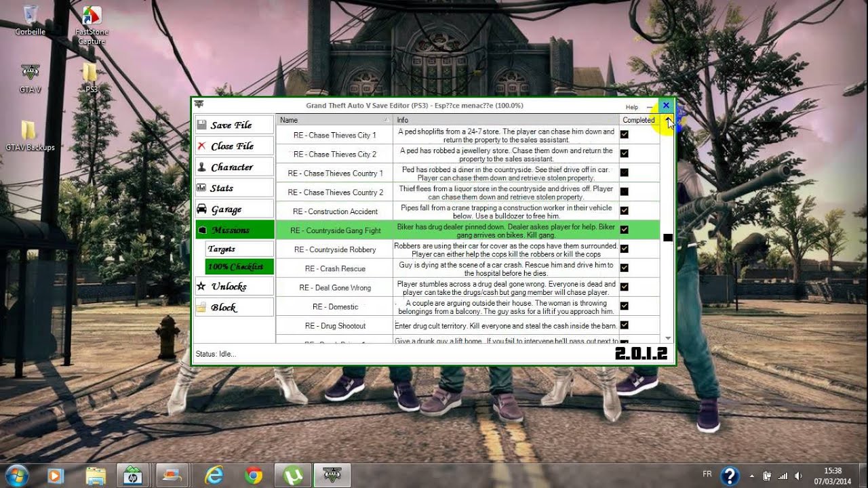The height and width of the screenshot is (488, 868).
Task: Click the Close File button
Action: coord(235,146)
